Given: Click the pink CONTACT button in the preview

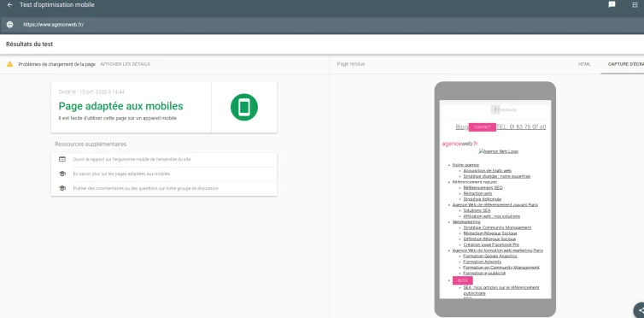Looking at the screenshot, I should pyautogui.click(x=483, y=127).
